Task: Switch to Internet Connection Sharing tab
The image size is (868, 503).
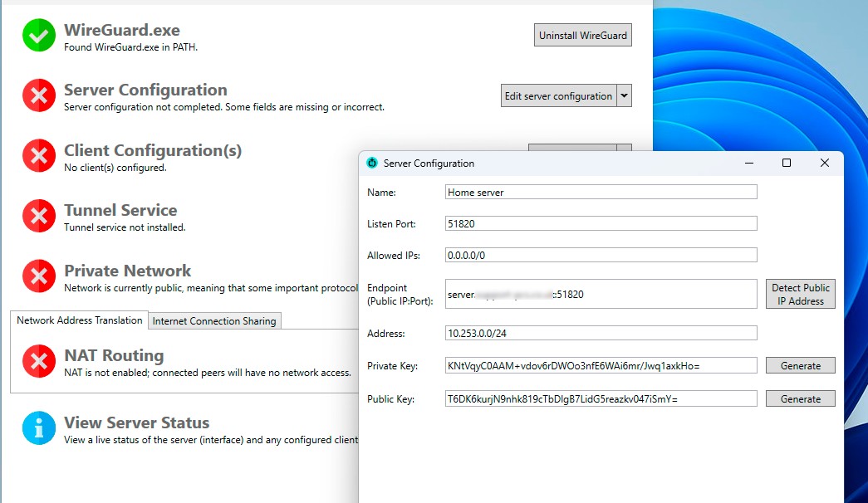Action: click(214, 321)
